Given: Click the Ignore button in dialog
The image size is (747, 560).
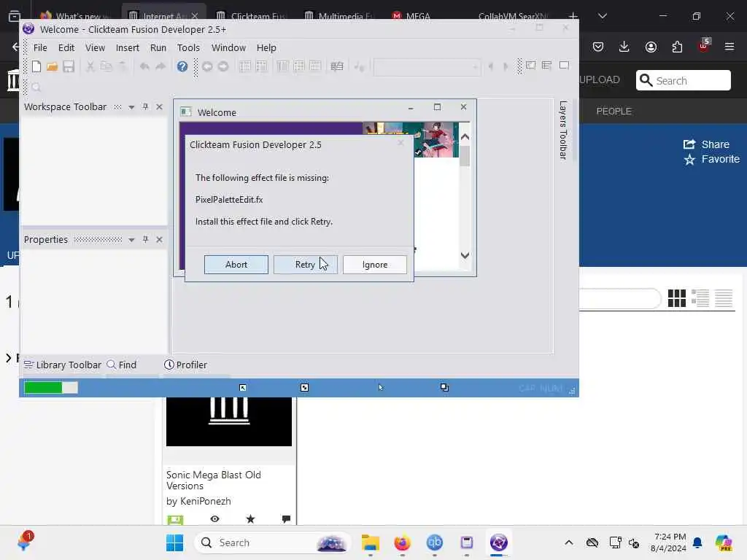Looking at the screenshot, I should click(375, 265).
